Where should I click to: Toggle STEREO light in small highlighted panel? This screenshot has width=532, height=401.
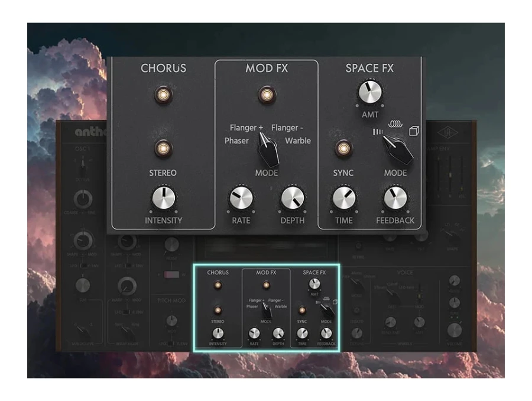click(218, 310)
